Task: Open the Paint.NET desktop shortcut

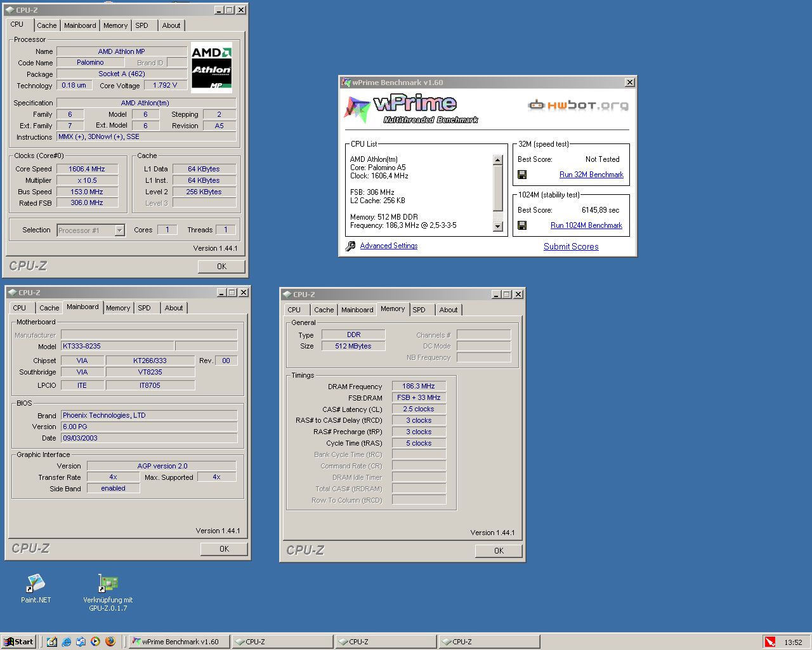Action: pos(36,588)
